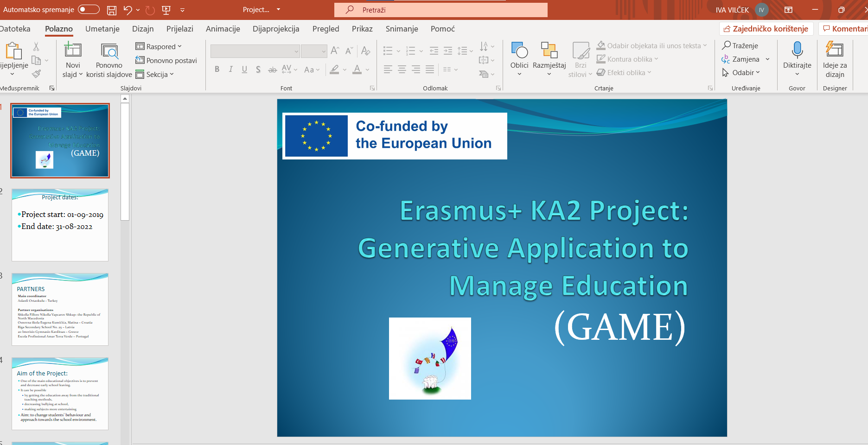Viewport: 868px width, 445px height.
Task: Open the Line Spacing icon
Action: point(462,51)
